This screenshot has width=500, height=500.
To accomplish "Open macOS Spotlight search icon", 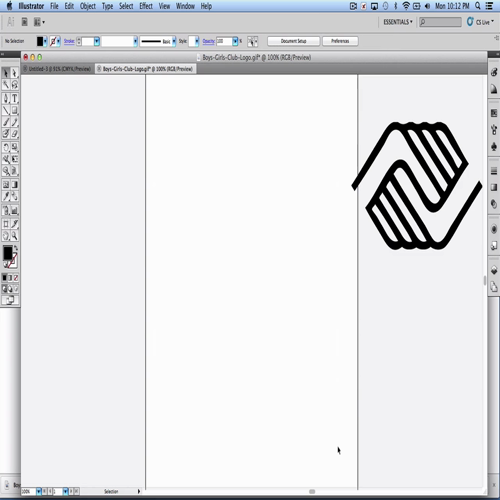I will (x=478, y=6).
